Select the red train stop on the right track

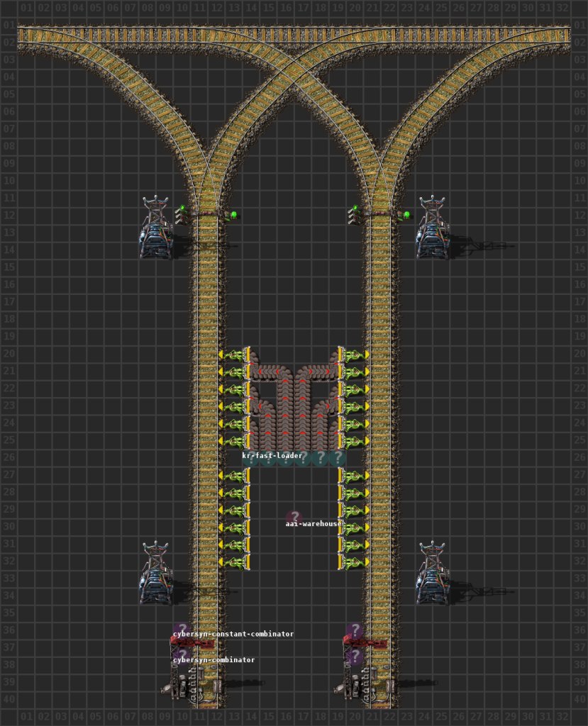[x=365, y=642]
